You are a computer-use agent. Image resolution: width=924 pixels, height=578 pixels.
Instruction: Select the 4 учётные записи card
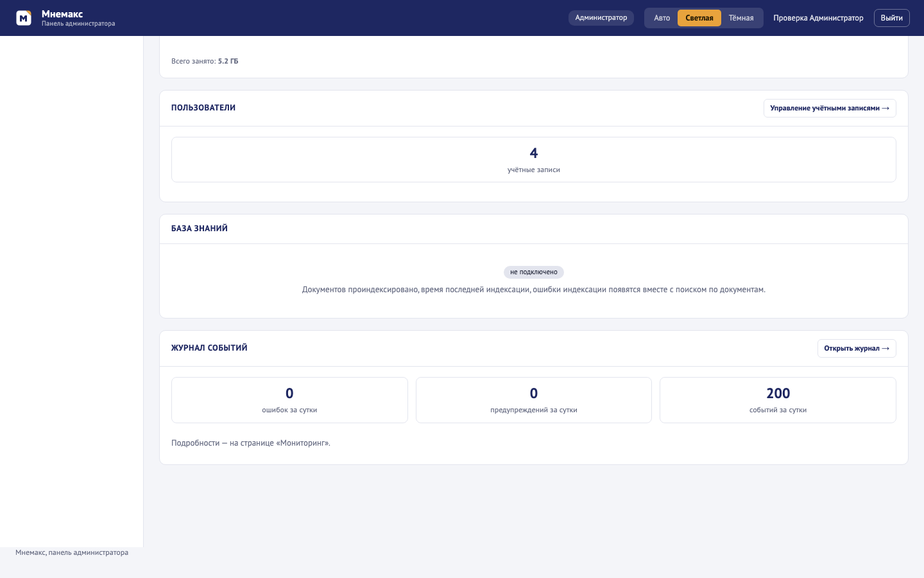point(534,159)
